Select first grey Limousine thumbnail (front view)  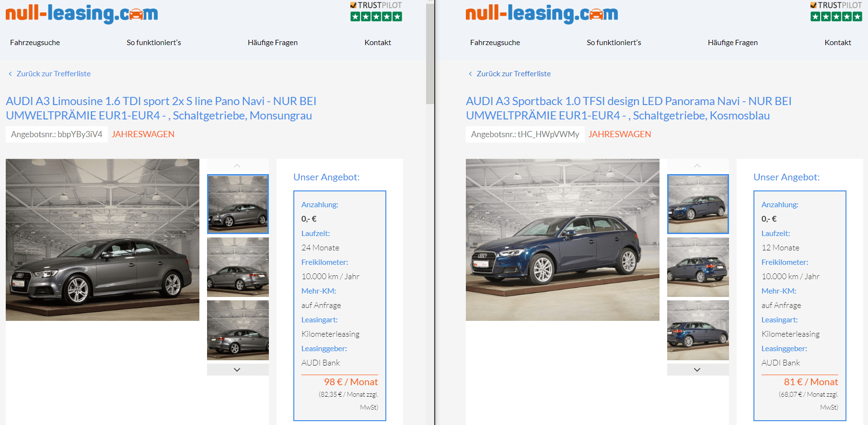click(x=238, y=204)
